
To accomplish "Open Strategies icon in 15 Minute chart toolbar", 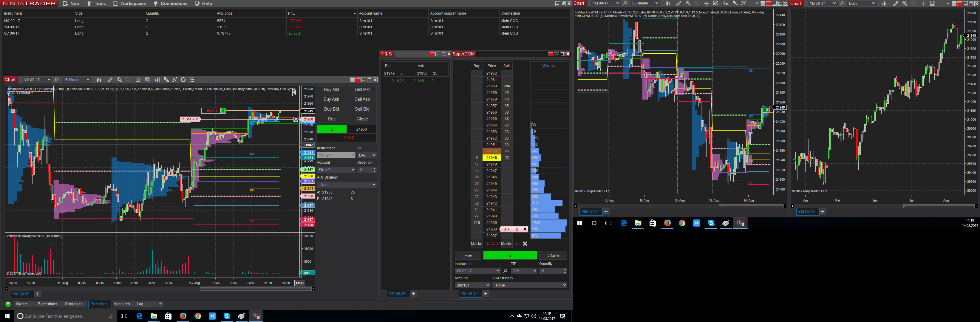I will pos(175,80).
